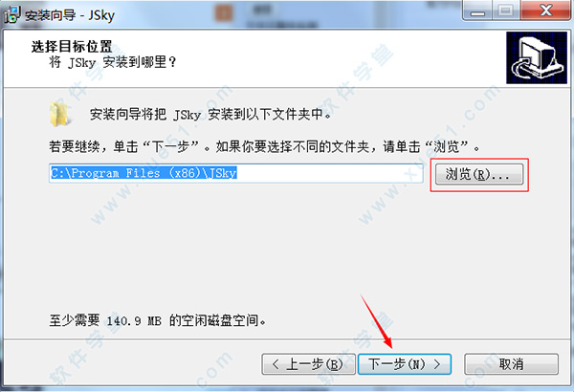Click the 选择目标位置 heading
The image size is (574, 392).
point(72,47)
